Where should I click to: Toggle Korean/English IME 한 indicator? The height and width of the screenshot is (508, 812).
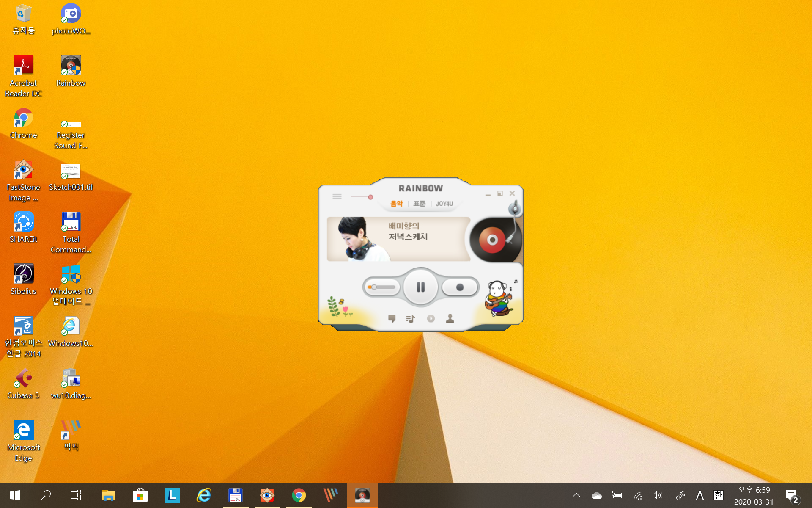click(x=718, y=495)
